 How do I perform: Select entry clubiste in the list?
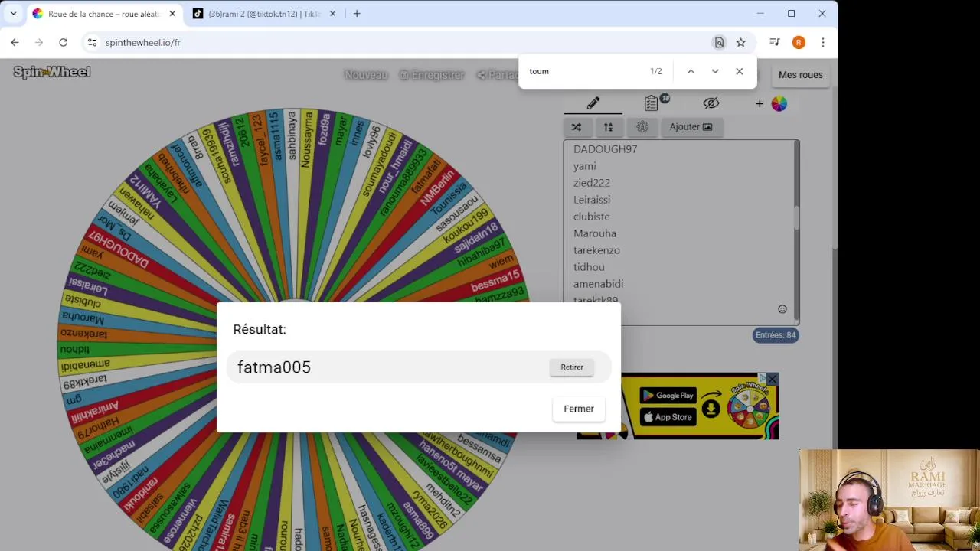(x=592, y=217)
